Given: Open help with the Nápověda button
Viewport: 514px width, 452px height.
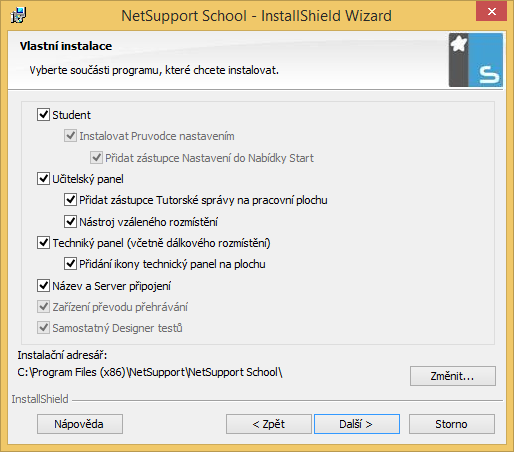Looking at the screenshot, I should tap(80, 424).
